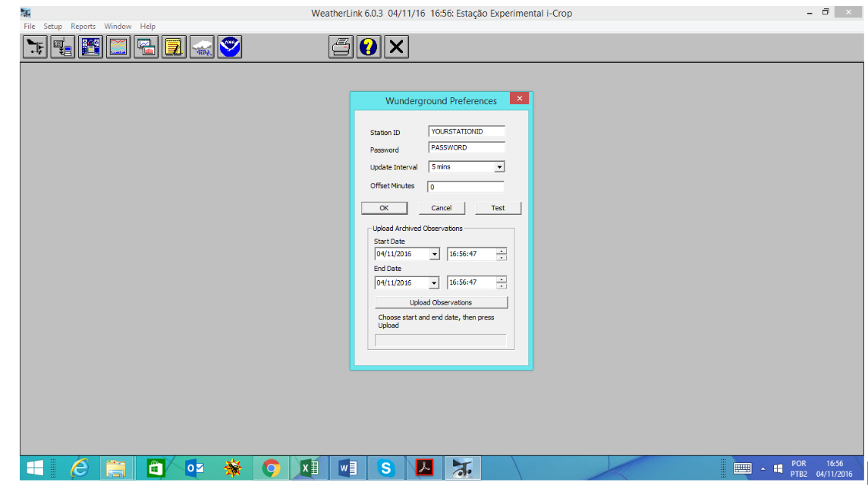Click the download data to computer icon
The image size is (868, 489).
(63, 47)
